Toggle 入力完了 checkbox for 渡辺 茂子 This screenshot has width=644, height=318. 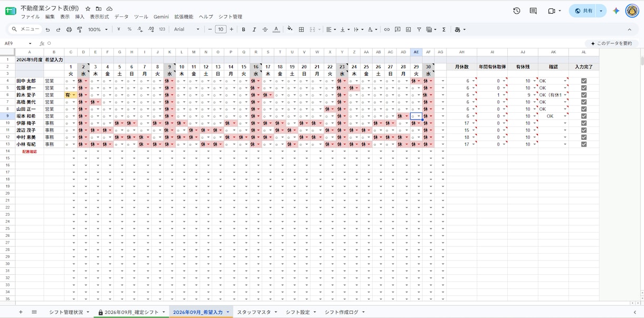point(584,130)
